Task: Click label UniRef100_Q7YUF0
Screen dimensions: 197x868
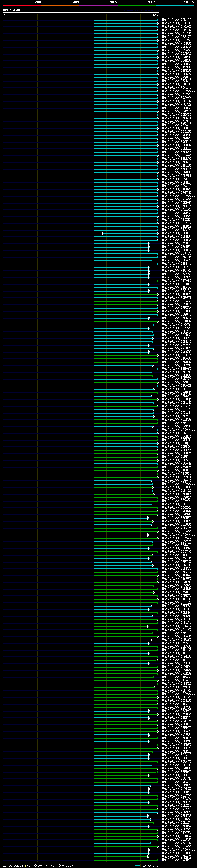Action: click(x=177, y=304)
